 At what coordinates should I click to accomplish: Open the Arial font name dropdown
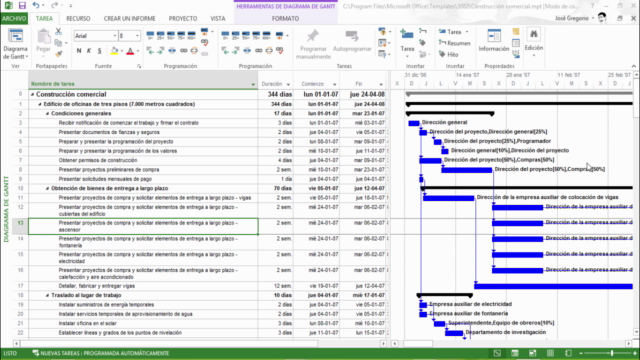tap(115, 36)
